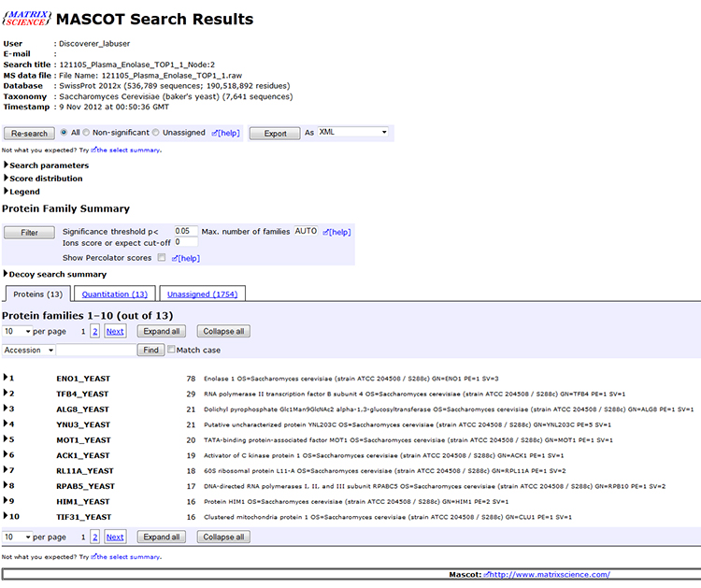701x588 pixels.
Task: Open help link beside Max. number of families
Action: (337, 232)
